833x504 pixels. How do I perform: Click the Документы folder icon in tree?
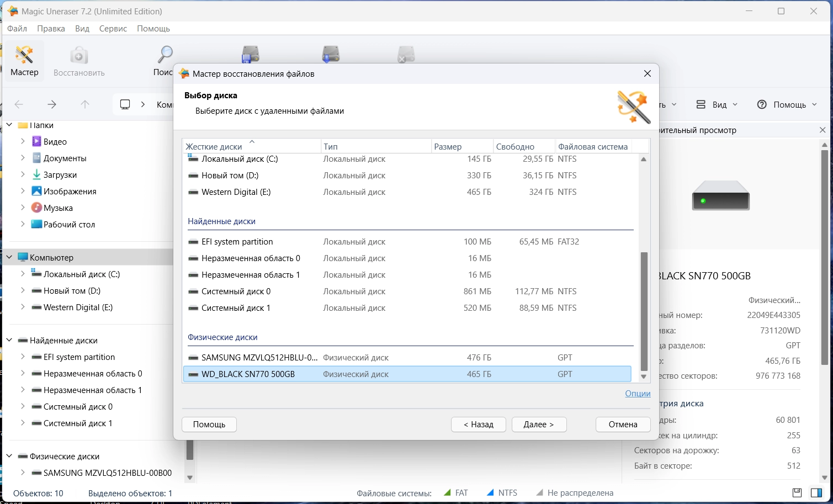click(36, 158)
